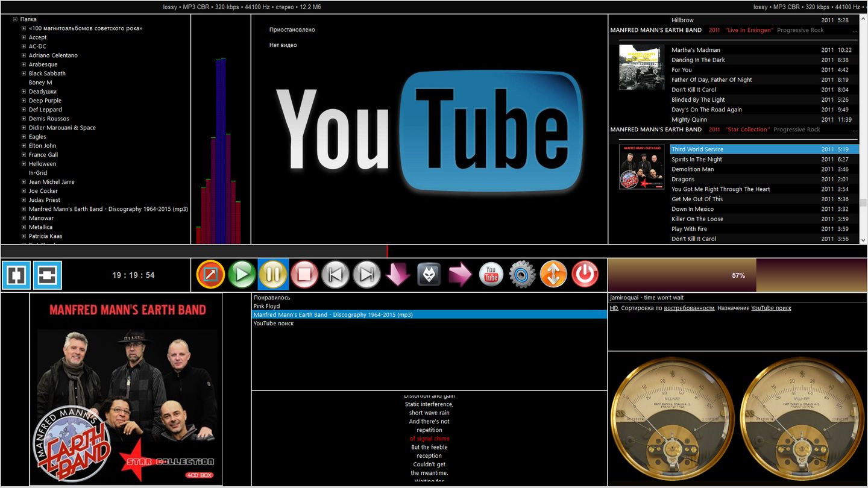
Task: Open the round YouTube icon in toolbar
Action: [x=491, y=275]
